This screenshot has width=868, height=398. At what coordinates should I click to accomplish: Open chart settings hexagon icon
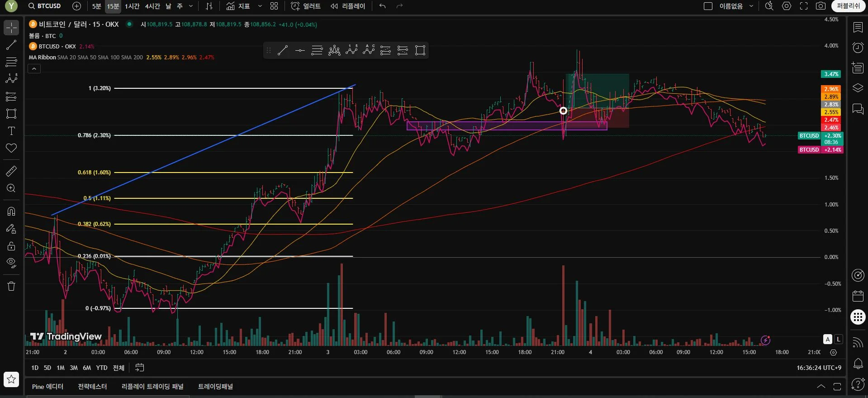(x=787, y=6)
